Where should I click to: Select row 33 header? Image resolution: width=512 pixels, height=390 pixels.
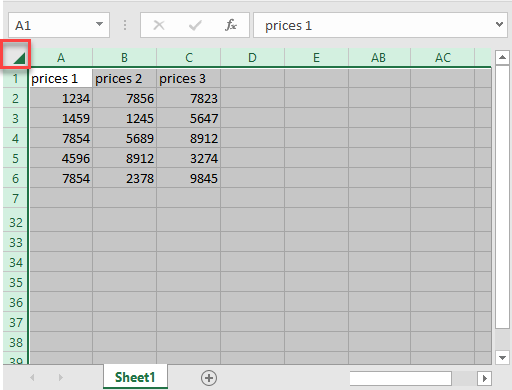tap(15, 242)
